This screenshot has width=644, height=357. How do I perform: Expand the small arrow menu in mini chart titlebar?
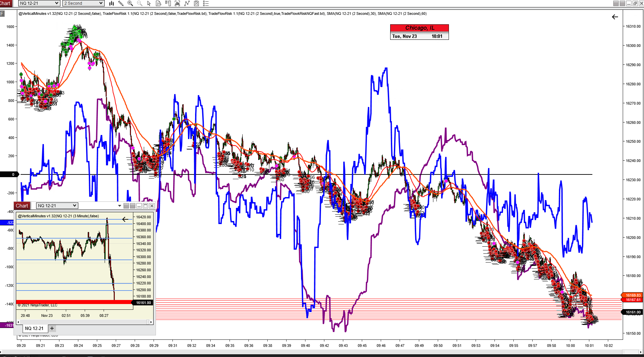[119, 206]
